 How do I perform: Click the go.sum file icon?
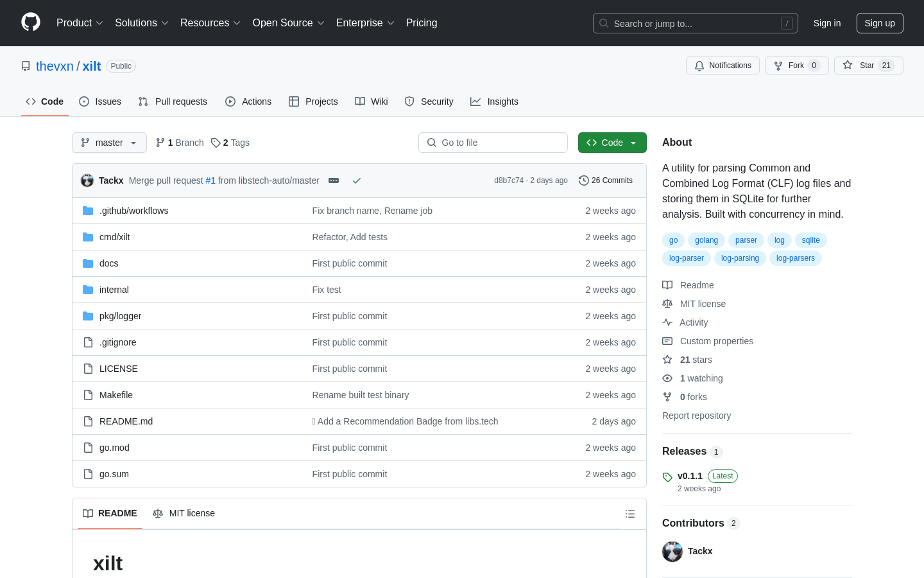[x=88, y=474]
